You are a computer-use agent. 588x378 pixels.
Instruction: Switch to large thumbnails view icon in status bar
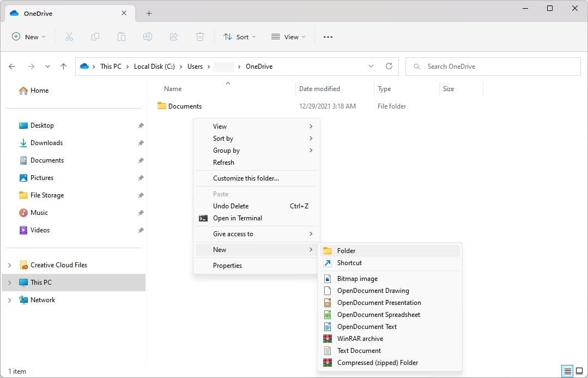pos(579,371)
